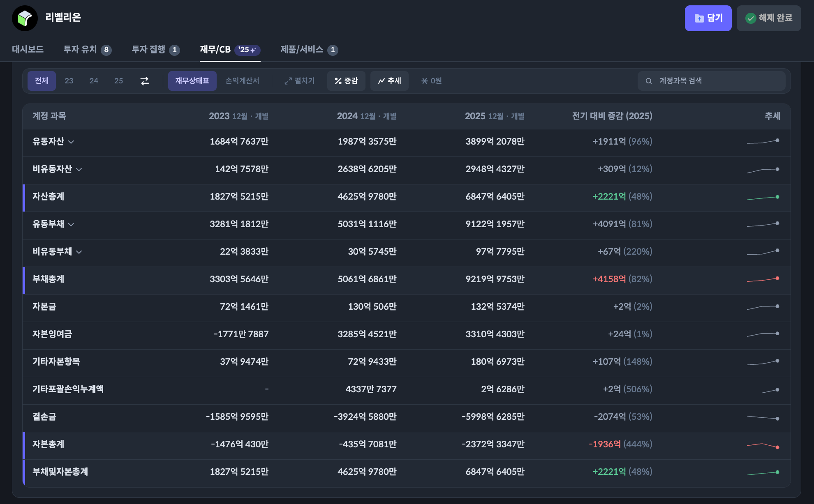Click the swap-arrows year compare icon
814x504 pixels.
click(x=145, y=81)
